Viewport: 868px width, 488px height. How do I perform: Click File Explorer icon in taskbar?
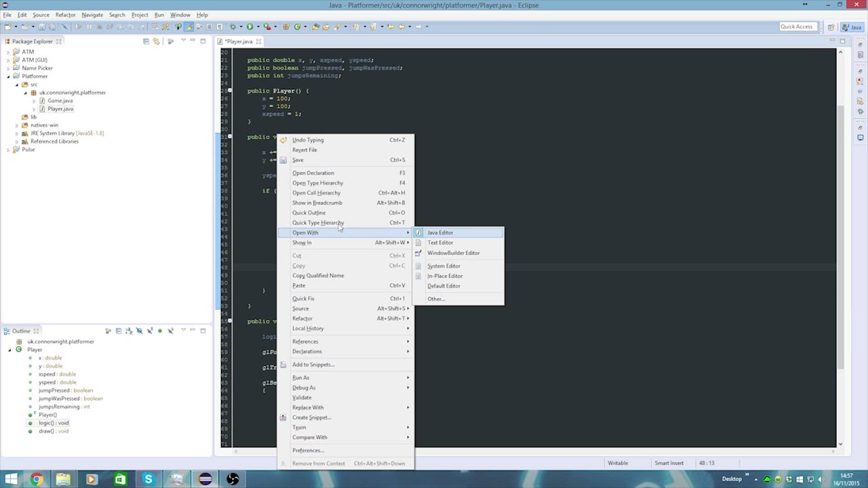(63, 479)
